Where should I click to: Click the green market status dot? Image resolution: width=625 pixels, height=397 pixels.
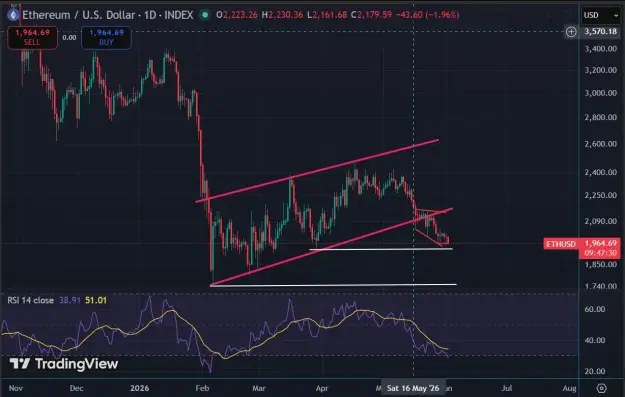(205, 15)
